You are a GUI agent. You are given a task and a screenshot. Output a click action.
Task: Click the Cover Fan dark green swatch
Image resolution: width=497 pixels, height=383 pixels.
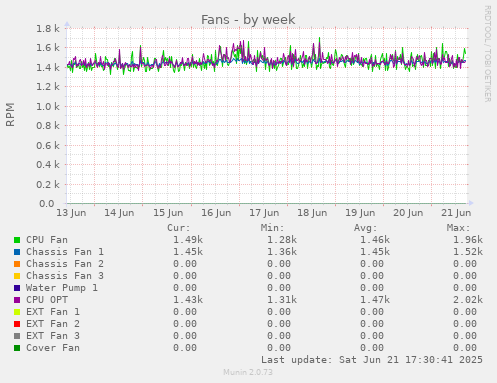17,348
